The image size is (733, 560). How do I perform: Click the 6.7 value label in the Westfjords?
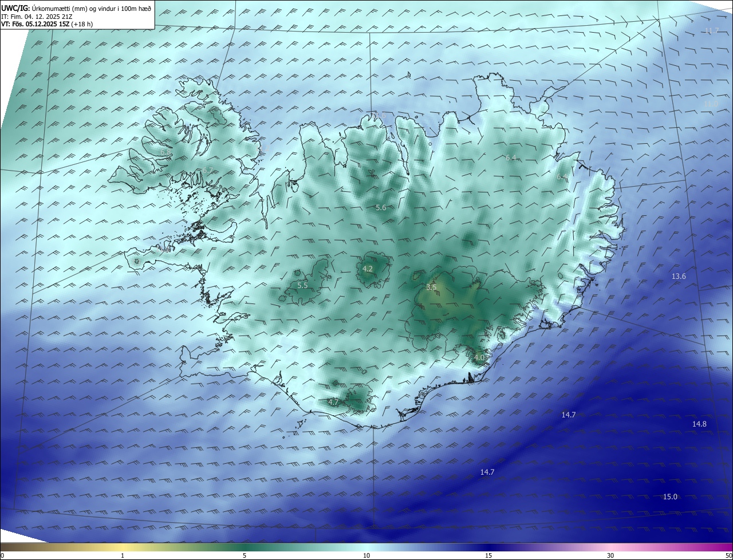pyautogui.click(x=207, y=170)
